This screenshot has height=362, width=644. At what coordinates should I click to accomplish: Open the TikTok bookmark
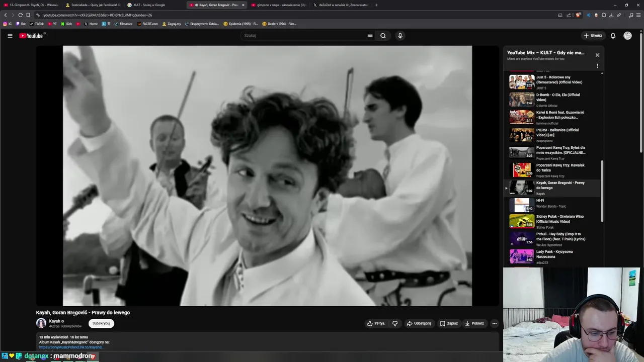point(37,24)
